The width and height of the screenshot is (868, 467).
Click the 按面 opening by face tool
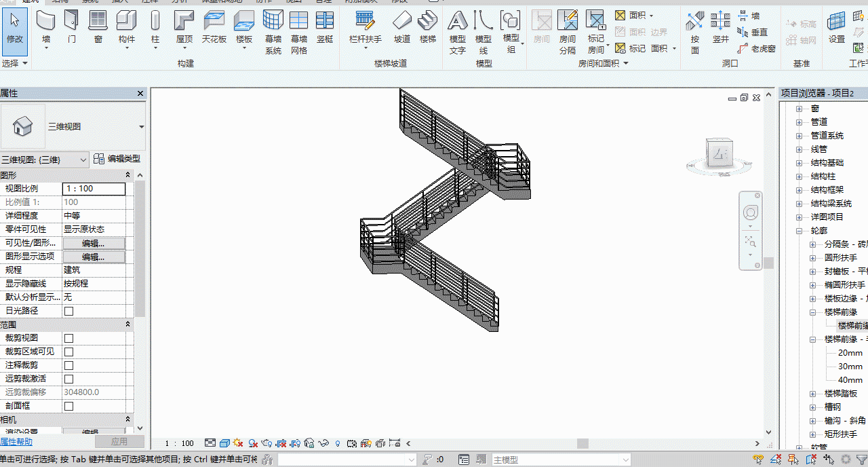coord(695,33)
